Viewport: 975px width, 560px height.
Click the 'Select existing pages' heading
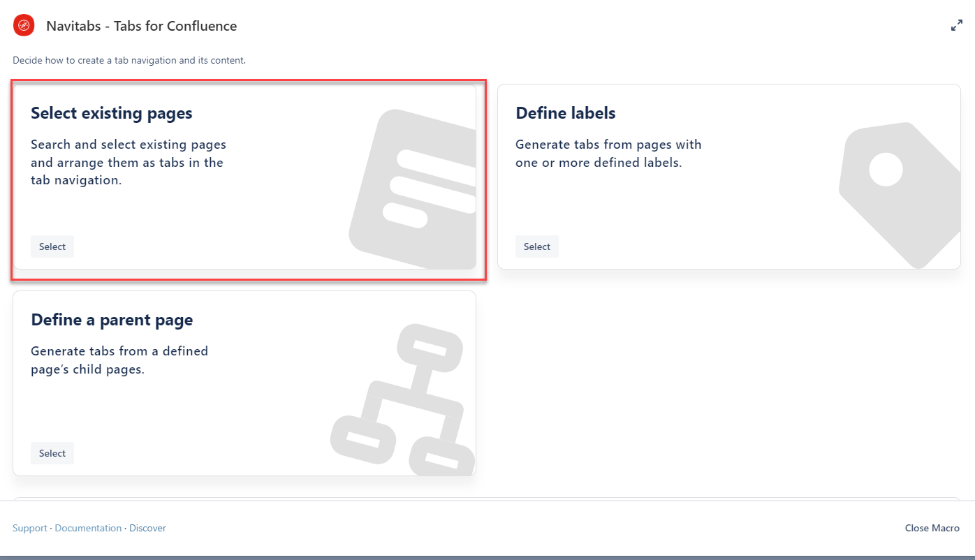coord(112,113)
